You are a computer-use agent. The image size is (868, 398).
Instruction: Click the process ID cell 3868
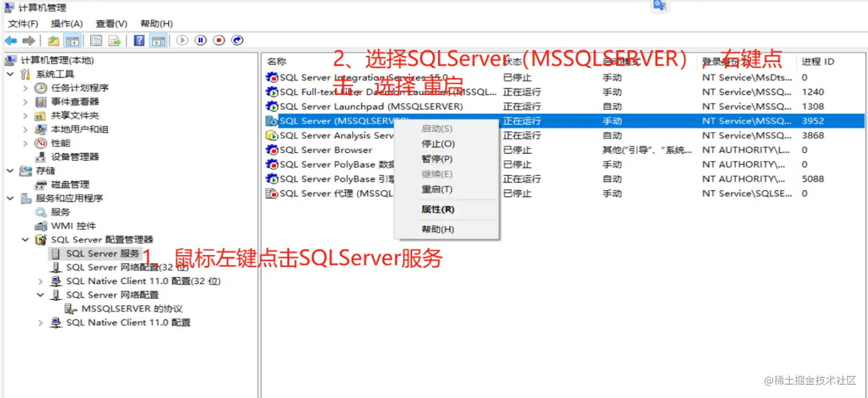tap(813, 136)
